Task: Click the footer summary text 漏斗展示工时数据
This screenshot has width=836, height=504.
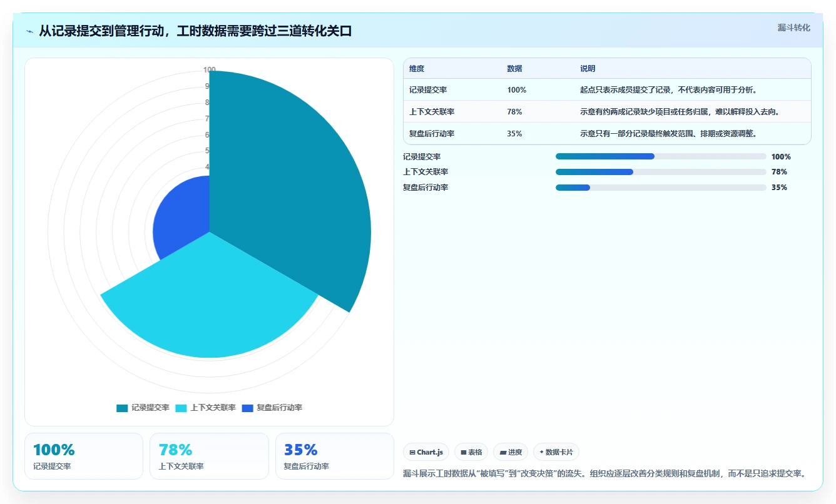Action: pos(604,473)
